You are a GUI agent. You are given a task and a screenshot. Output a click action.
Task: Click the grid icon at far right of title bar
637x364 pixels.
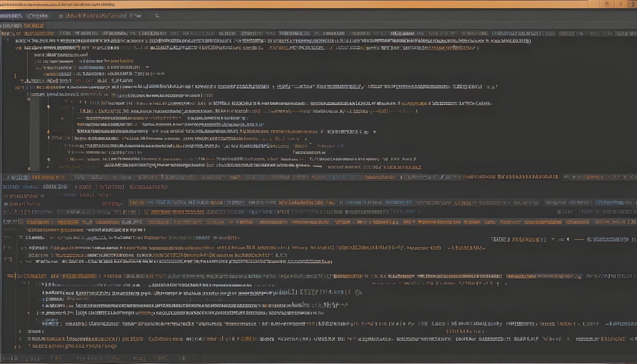coord(633,4)
